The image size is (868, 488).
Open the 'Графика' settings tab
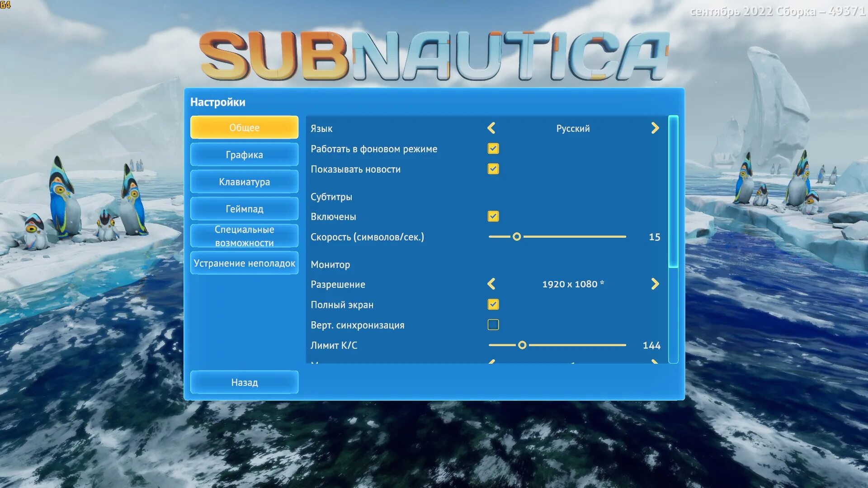click(x=244, y=155)
